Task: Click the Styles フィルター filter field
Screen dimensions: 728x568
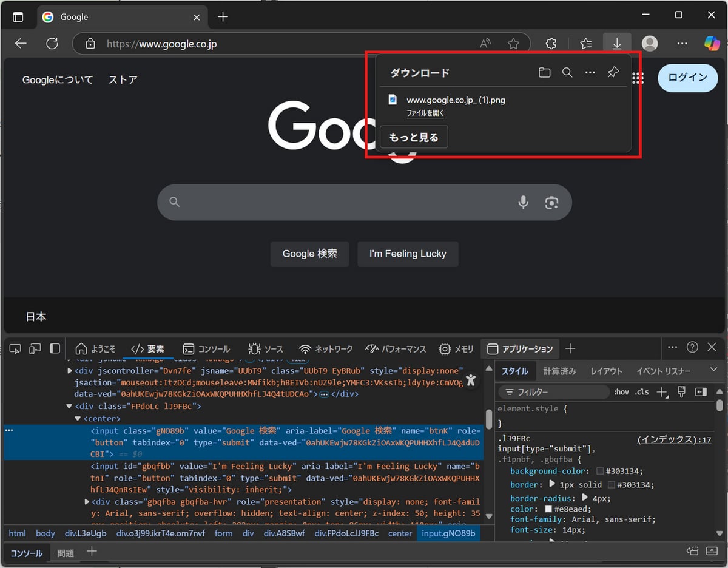Action: pos(553,392)
